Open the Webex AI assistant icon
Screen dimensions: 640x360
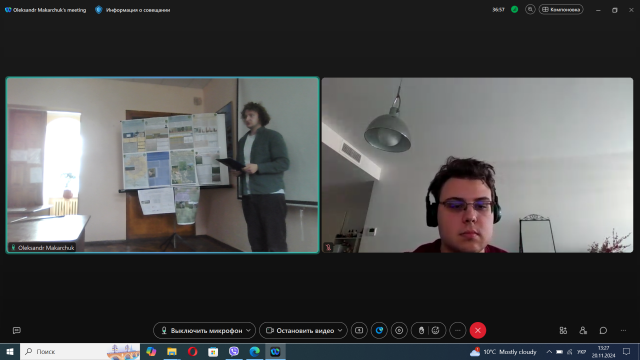point(379,331)
